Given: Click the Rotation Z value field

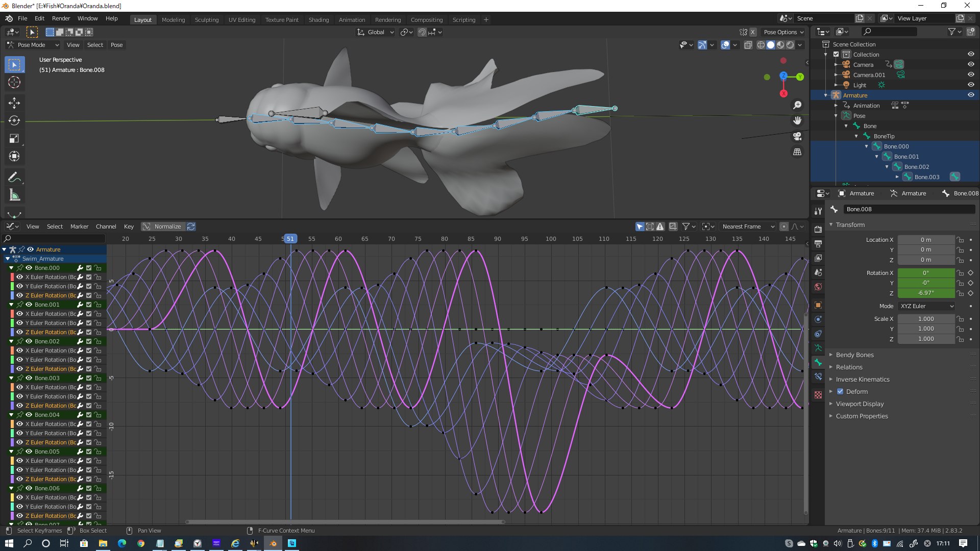Looking at the screenshot, I should click(x=926, y=293).
